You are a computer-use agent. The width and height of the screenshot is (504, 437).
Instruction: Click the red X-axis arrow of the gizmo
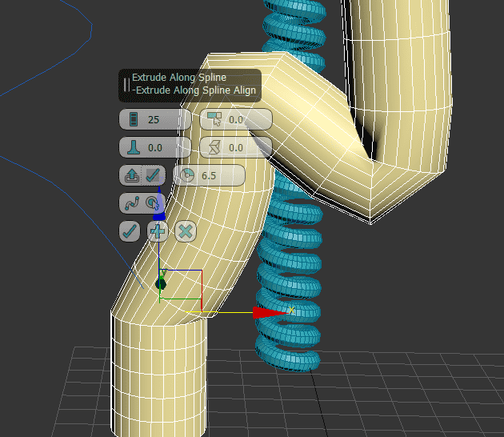pos(270,313)
